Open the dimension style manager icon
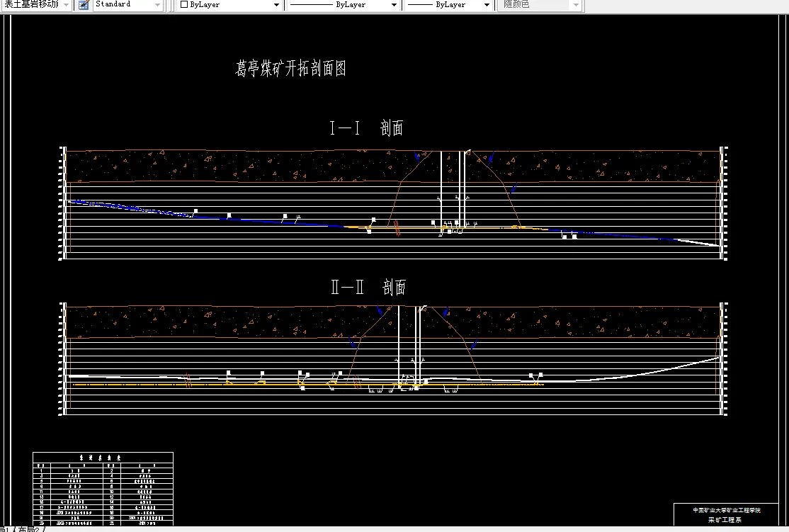Viewport: 789px width, 532px height. click(84, 4)
